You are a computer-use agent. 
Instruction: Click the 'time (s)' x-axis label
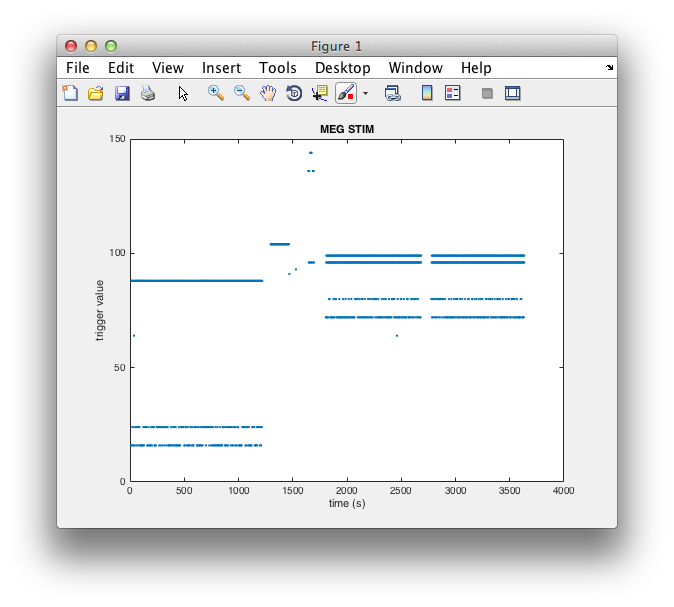click(x=347, y=503)
